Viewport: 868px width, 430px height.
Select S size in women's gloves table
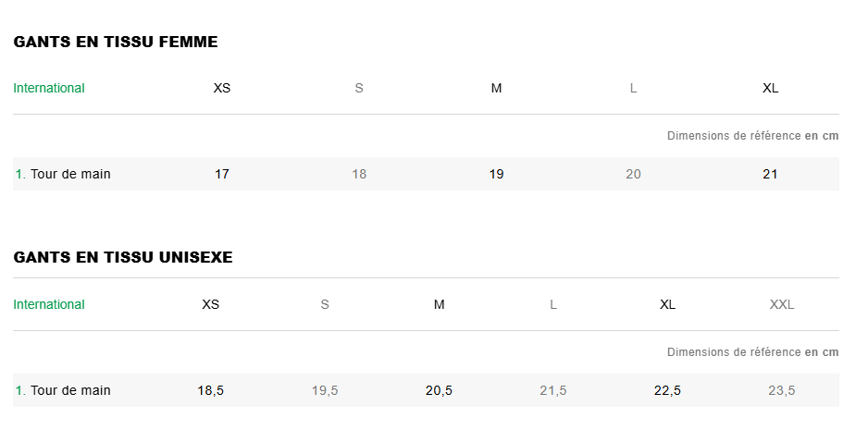pyautogui.click(x=359, y=88)
